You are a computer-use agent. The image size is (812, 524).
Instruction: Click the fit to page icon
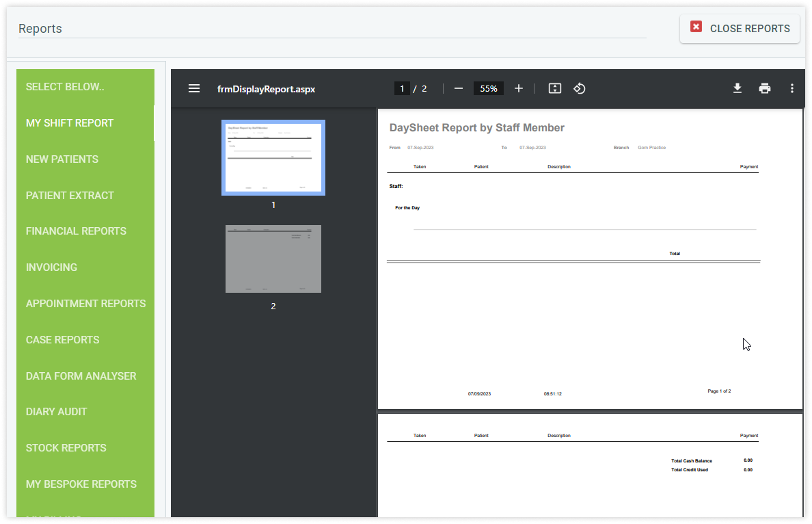click(x=554, y=89)
